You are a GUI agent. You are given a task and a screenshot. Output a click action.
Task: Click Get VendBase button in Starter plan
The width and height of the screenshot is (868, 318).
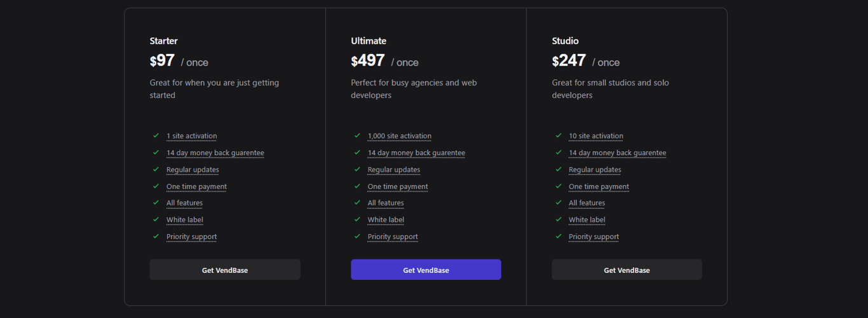point(225,270)
